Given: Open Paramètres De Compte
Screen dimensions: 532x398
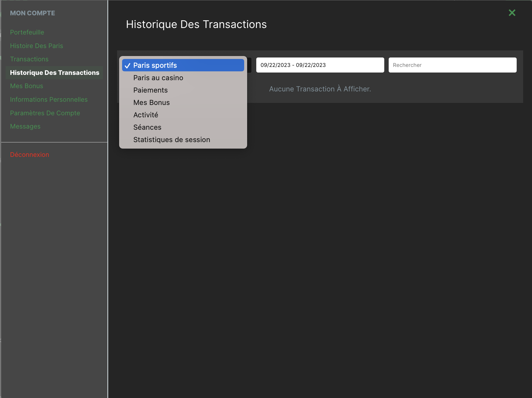Looking at the screenshot, I should click(x=45, y=113).
